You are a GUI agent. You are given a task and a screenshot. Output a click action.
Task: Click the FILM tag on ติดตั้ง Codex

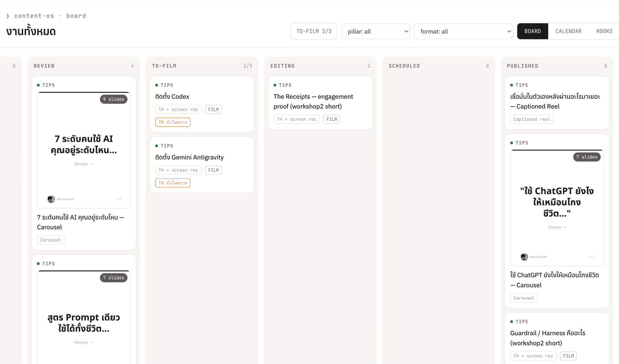213,110
